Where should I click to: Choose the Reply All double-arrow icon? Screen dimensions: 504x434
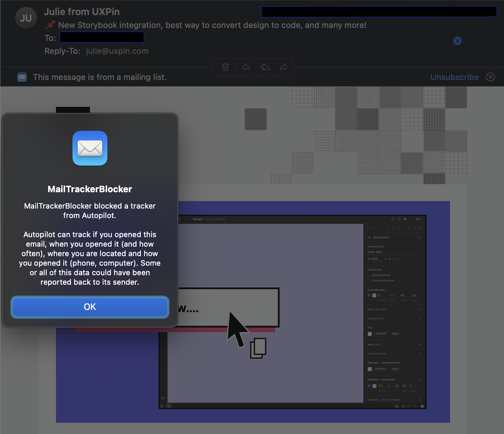pos(265,67)
